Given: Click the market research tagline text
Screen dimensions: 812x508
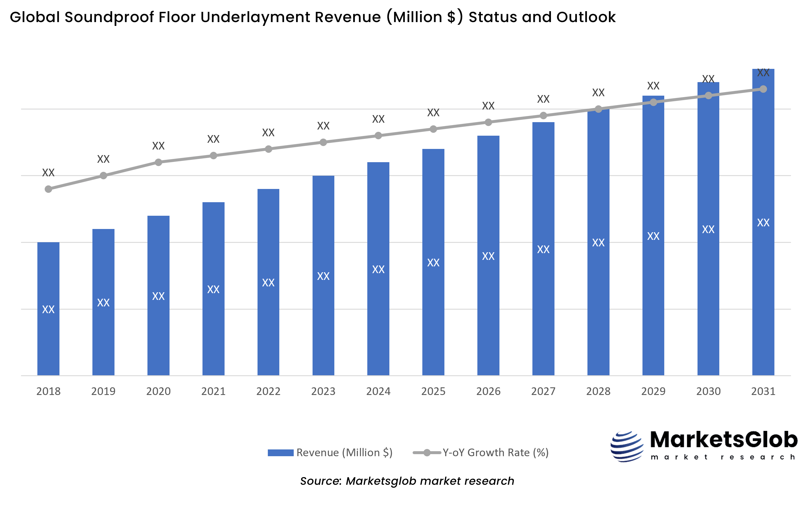Looking at the screenshot, I should pyautogui.click(x=723, y=457).
